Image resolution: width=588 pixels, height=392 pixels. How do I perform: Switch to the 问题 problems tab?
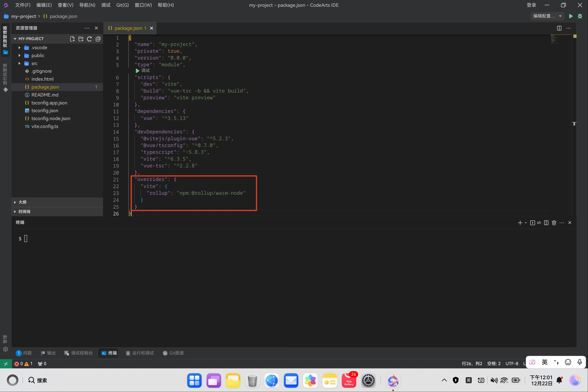pos(24,353)
